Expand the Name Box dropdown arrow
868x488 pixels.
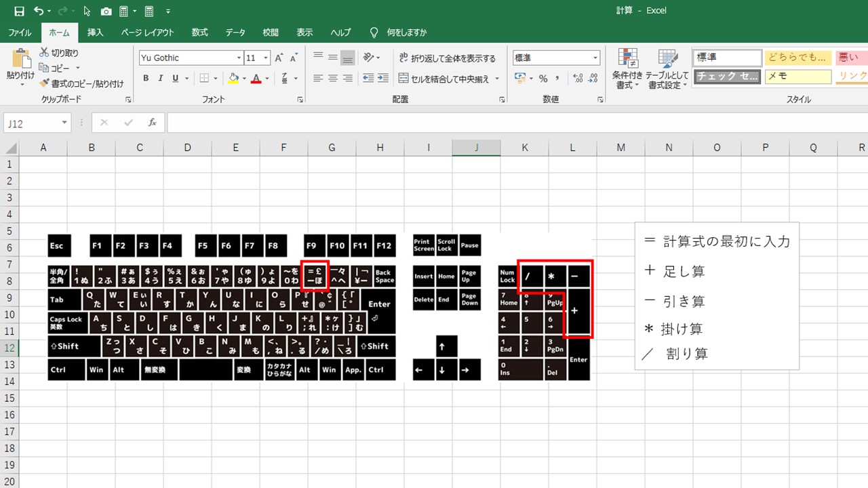(x=65, y=123)
